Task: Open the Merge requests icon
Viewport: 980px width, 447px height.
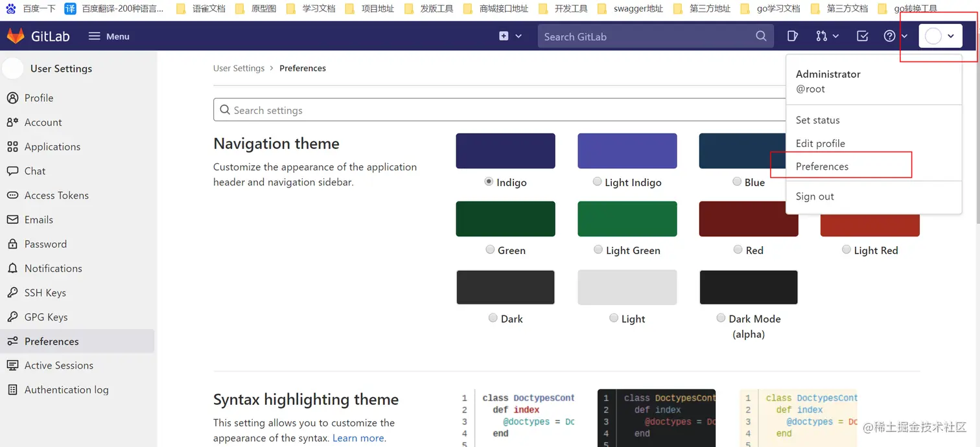Action: click(821, 36)
